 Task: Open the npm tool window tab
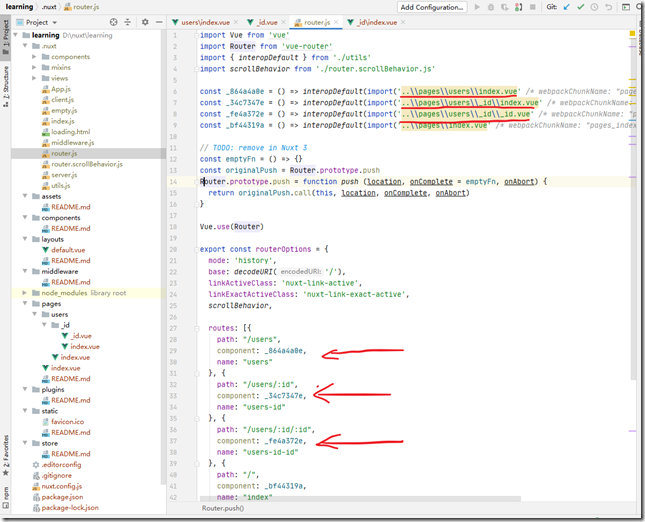(5, 497)
